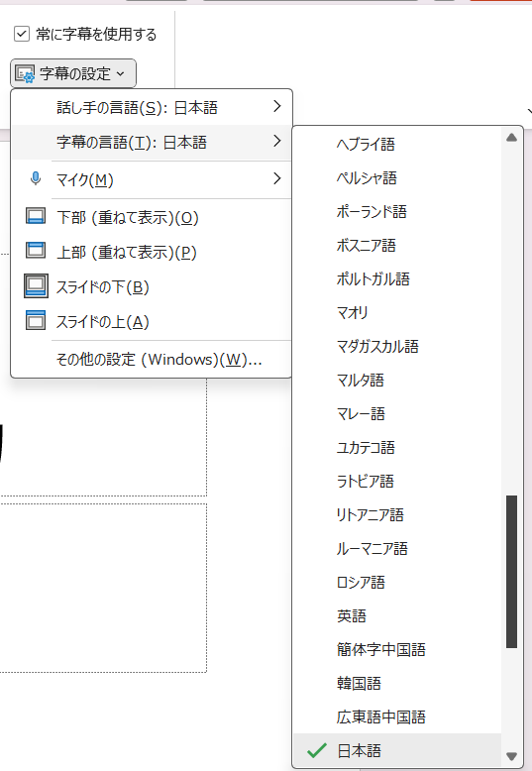The height and width of the screenshot is (771, 532).
Task: Click the bottom overlay position icon
Action: pyautogui.click(x=36, y=216)
